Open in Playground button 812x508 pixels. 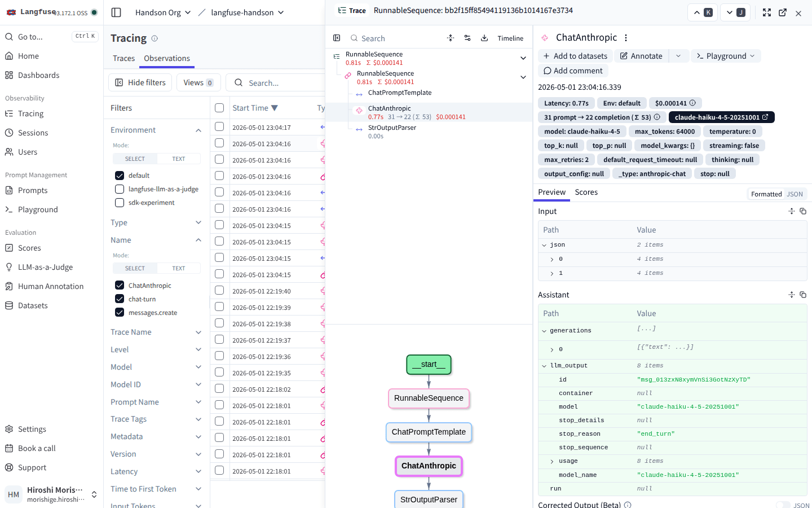[x=726, y=56]
